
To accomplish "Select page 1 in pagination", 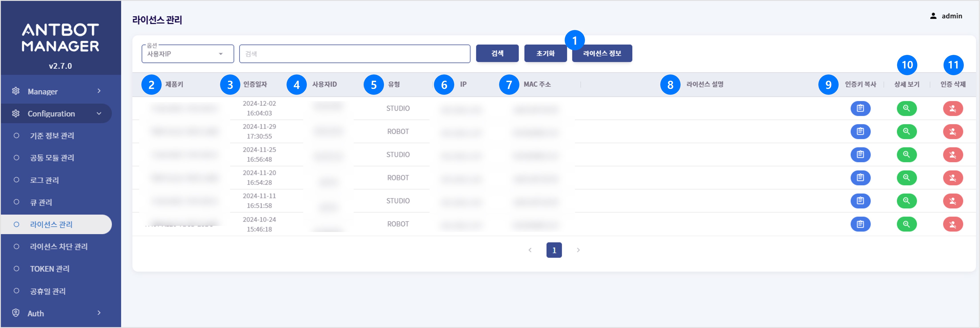I will [554, 250].
